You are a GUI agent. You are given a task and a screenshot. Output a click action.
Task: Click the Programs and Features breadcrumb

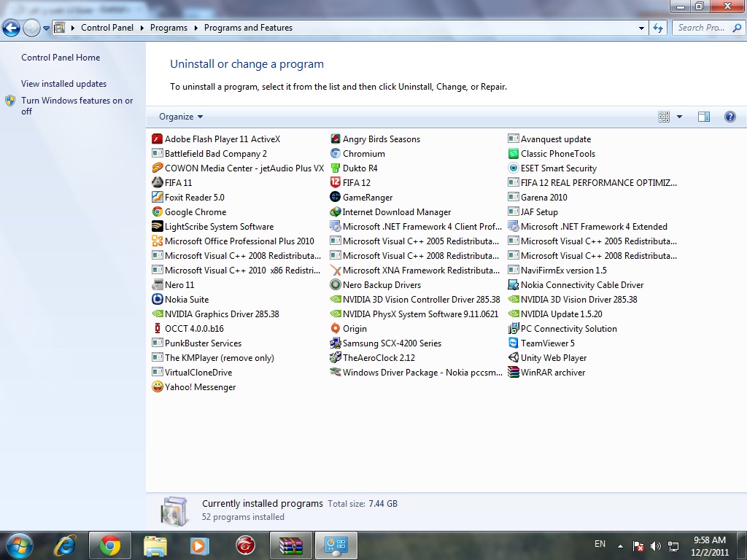pos(248,28)
